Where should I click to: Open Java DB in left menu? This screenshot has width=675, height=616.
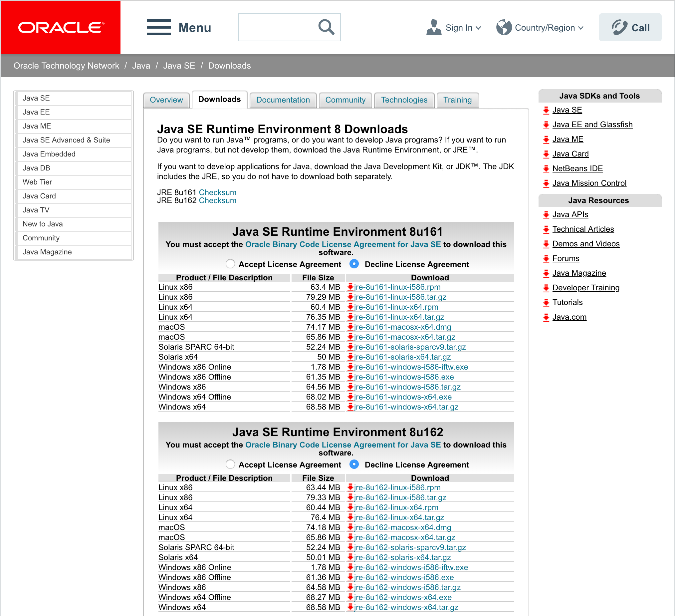coord(74,168)
